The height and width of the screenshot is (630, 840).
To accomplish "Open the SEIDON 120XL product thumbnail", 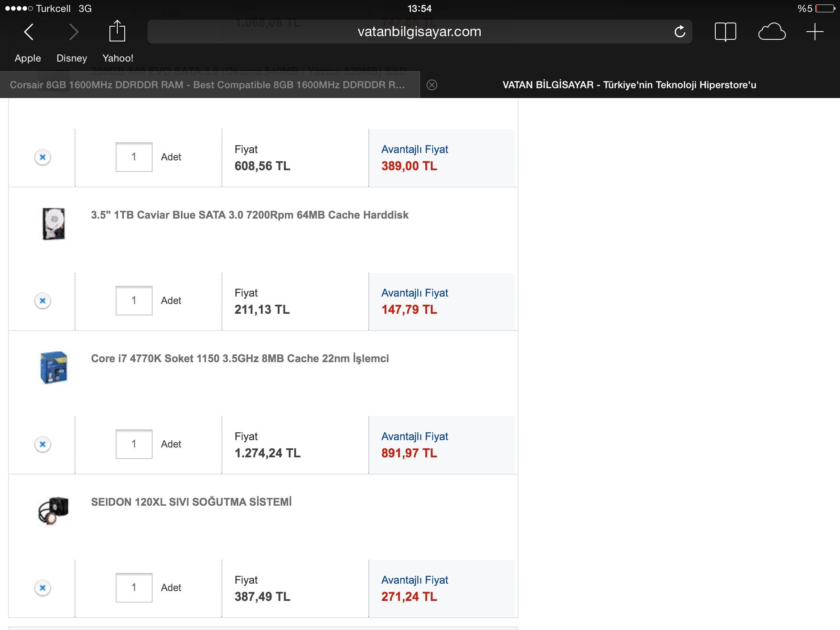I will pos(53,511).
